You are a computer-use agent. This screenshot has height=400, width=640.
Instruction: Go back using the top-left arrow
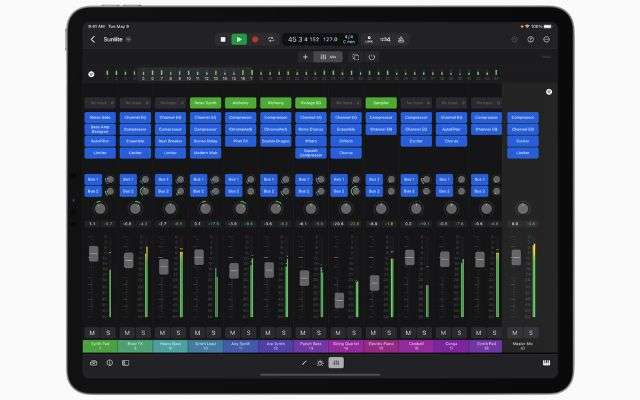point(93,39)
